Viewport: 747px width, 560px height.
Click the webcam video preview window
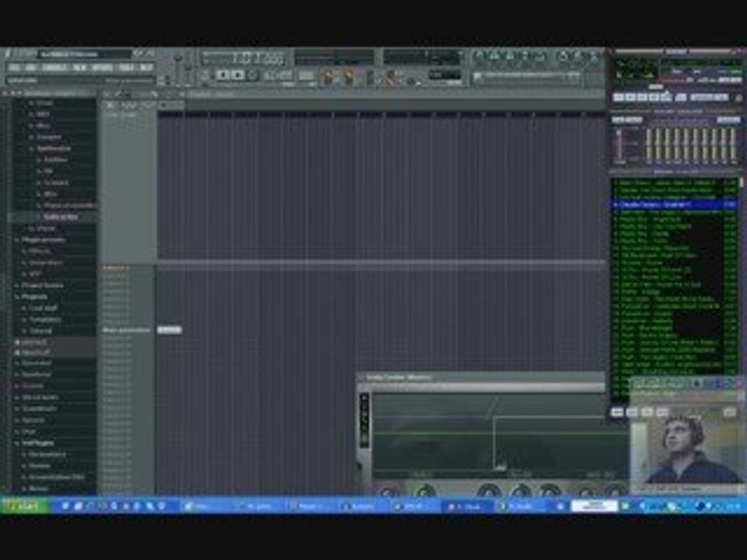[687, 445]
